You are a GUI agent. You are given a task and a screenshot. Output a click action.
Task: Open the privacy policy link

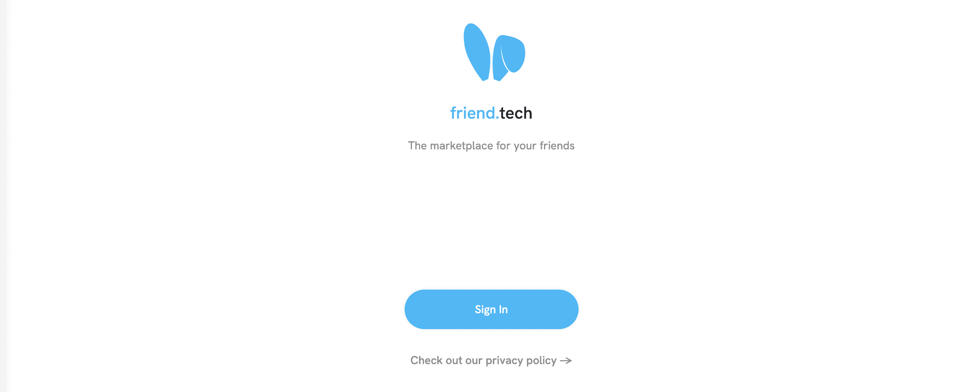click(x=491, y=361)
